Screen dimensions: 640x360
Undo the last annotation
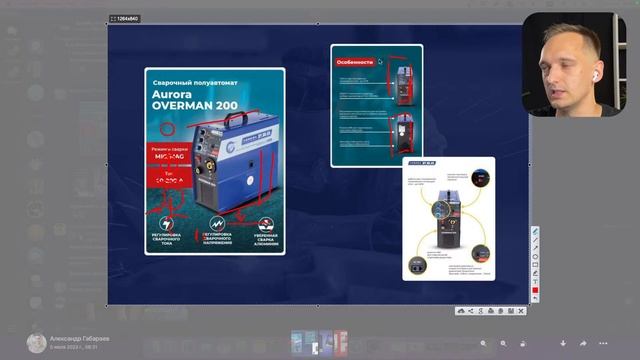coord(535,299)
